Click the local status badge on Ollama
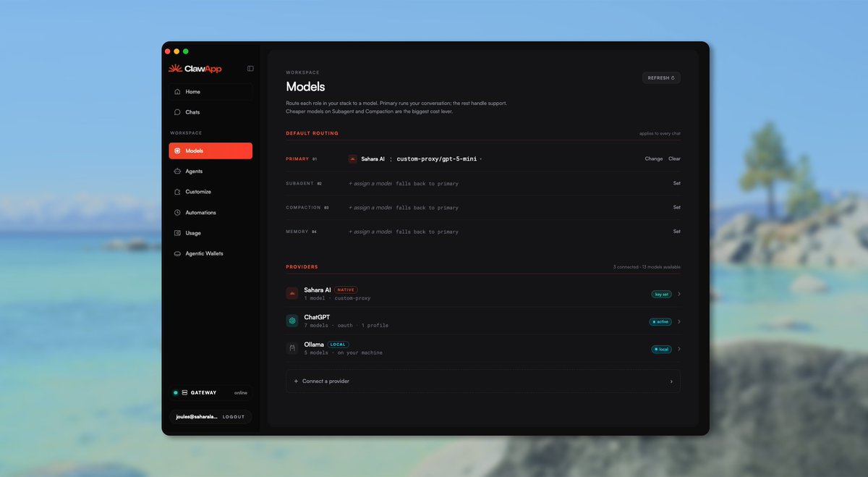The height and width of the screenshot is (477, 868). (x=661, y=349)
